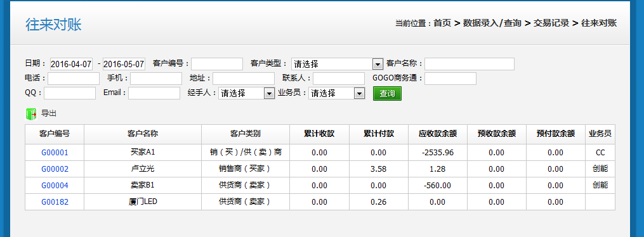Click 交易记录 in breadcrumb path
The width and height of the screenshot is (644, 237).
(x=551, y=23)
